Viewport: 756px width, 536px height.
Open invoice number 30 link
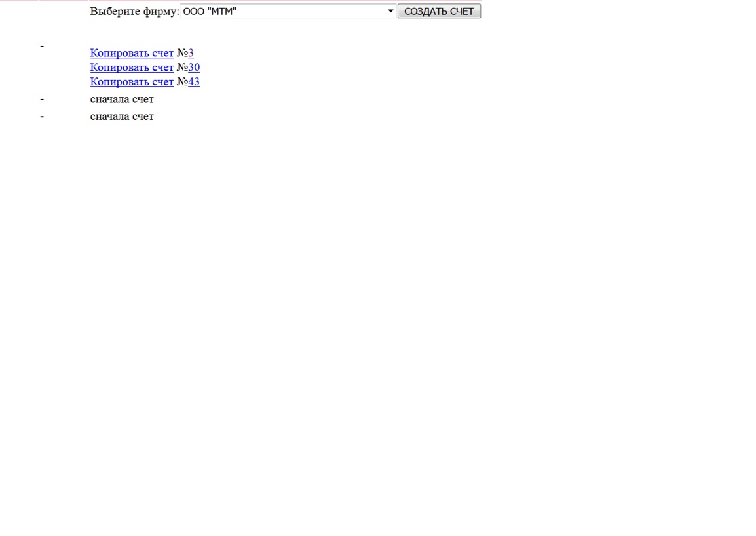[x=194, y=67]
